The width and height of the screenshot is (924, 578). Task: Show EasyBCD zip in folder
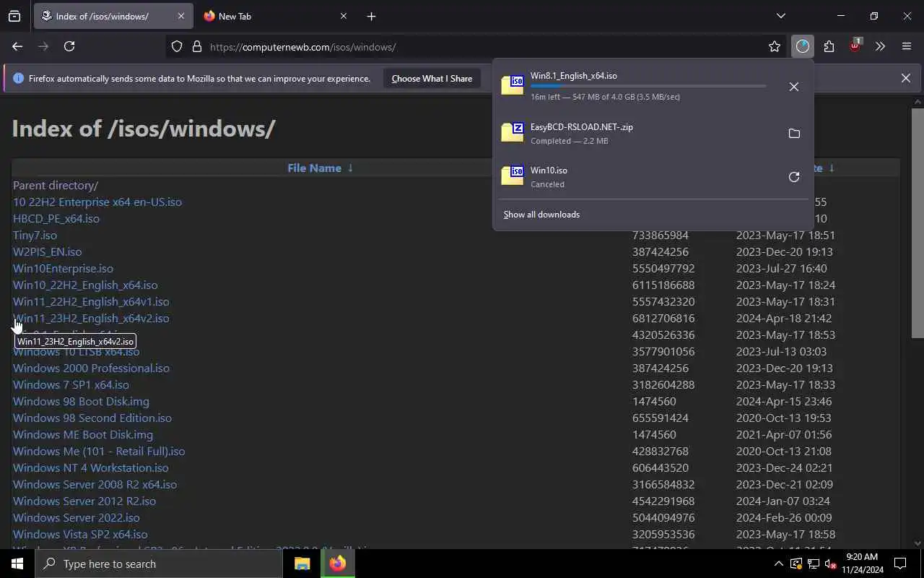pos(793,134)
